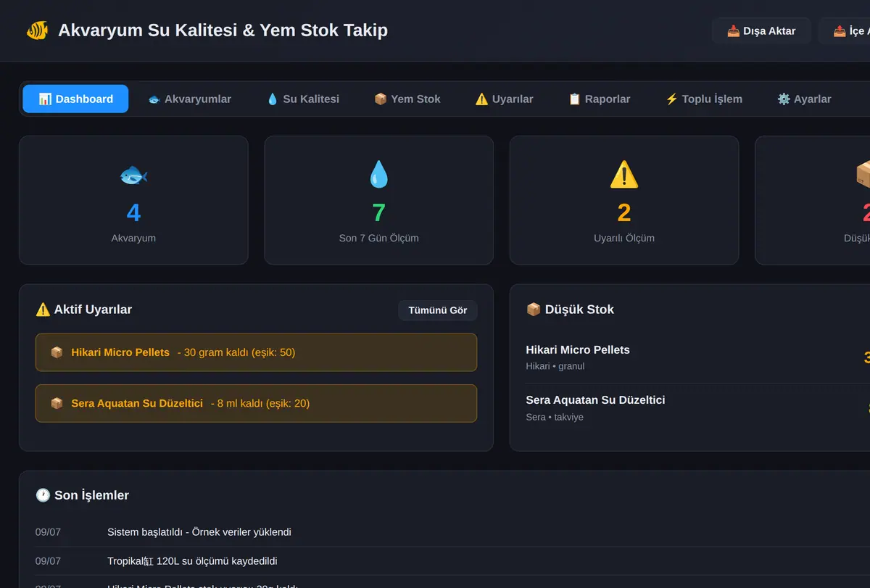The image size is (870, 588).
Task: Click the '8 ml kaldı (eşik: 20)' text
Action: coord(263,403)
